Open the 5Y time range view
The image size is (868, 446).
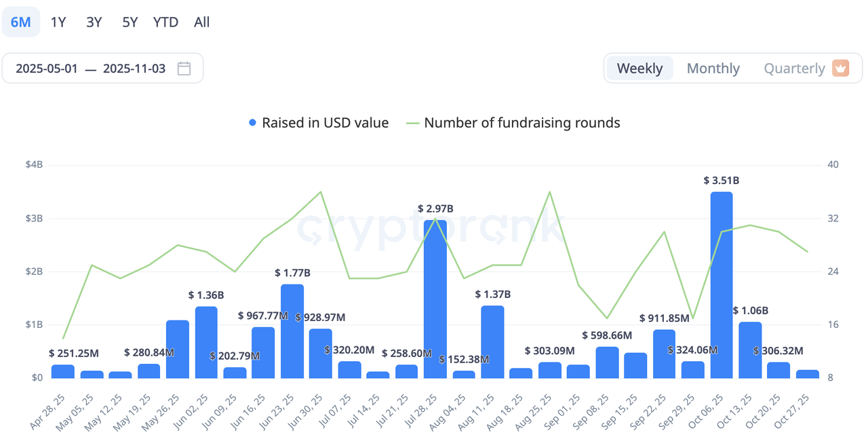point(130,22)
